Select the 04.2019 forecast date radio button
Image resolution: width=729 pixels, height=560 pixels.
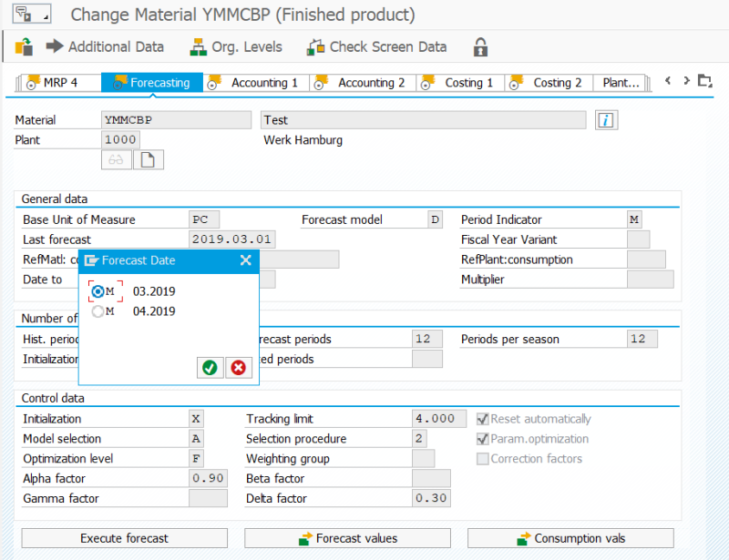click(98, 311)
